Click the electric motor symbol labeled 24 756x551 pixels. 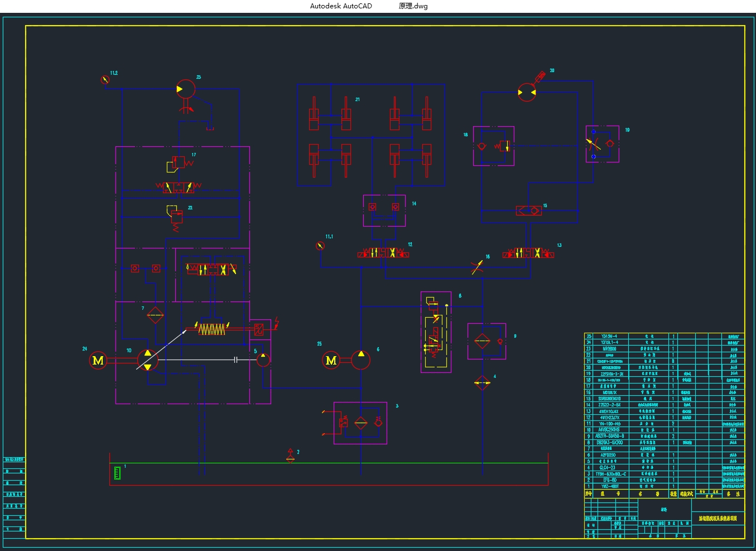98,361
